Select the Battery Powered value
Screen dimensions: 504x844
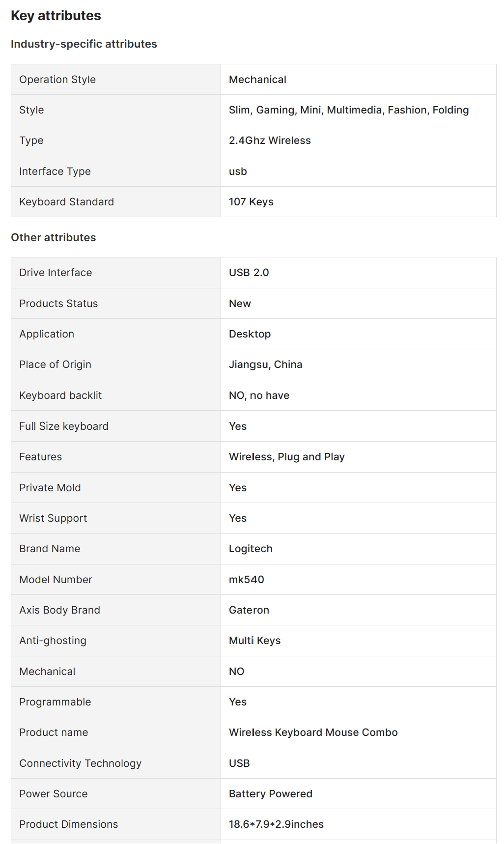[x=270, y=794]
